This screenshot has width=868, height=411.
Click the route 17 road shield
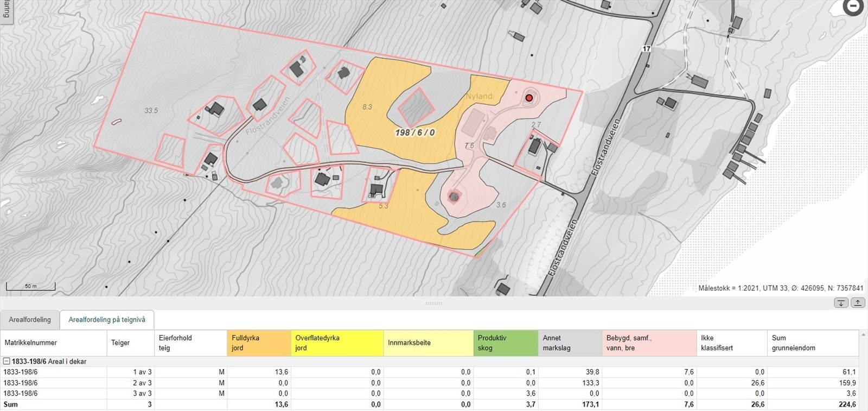tap(646, 49)
